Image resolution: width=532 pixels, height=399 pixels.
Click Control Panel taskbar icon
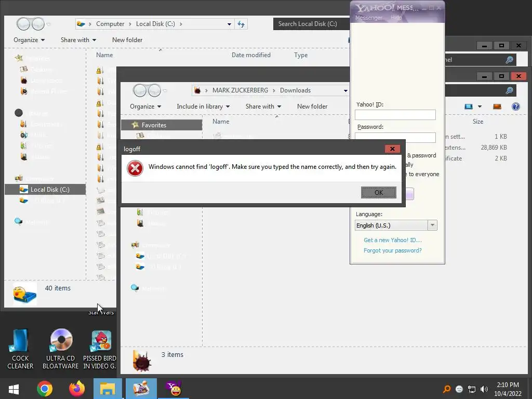click(x=141, y=389)
